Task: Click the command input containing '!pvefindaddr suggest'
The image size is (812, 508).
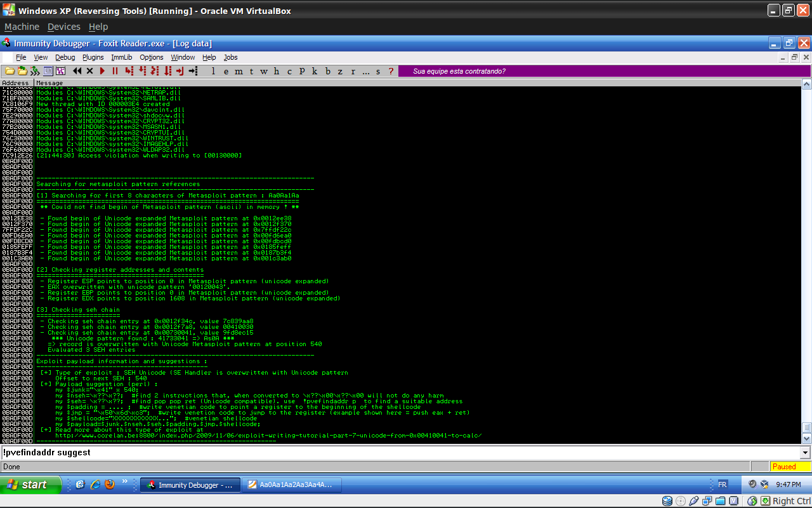Action: tap(401, 452)
